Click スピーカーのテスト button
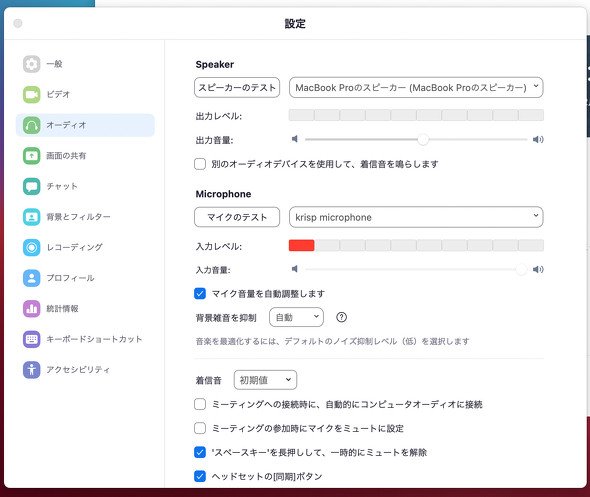 pyautogui.click(x=237, y=88)
